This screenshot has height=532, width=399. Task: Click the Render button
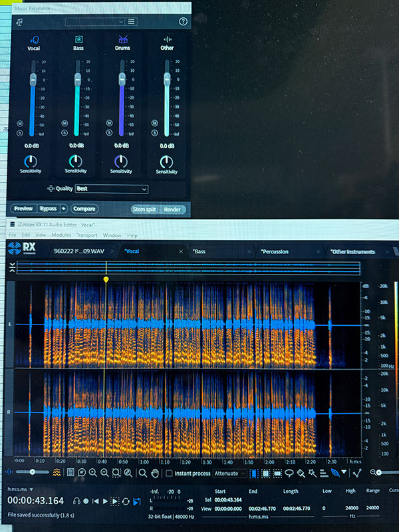point(172,209)
